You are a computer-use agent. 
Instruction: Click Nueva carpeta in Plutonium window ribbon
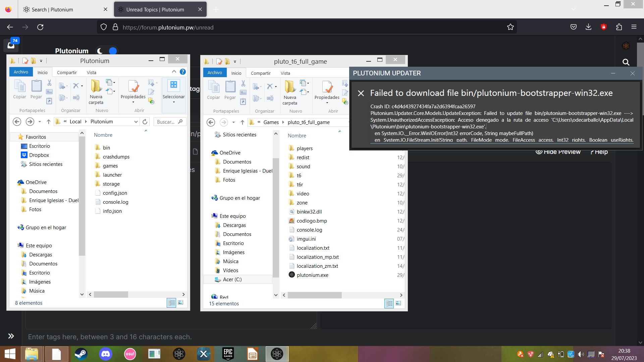tap(96, 92)
